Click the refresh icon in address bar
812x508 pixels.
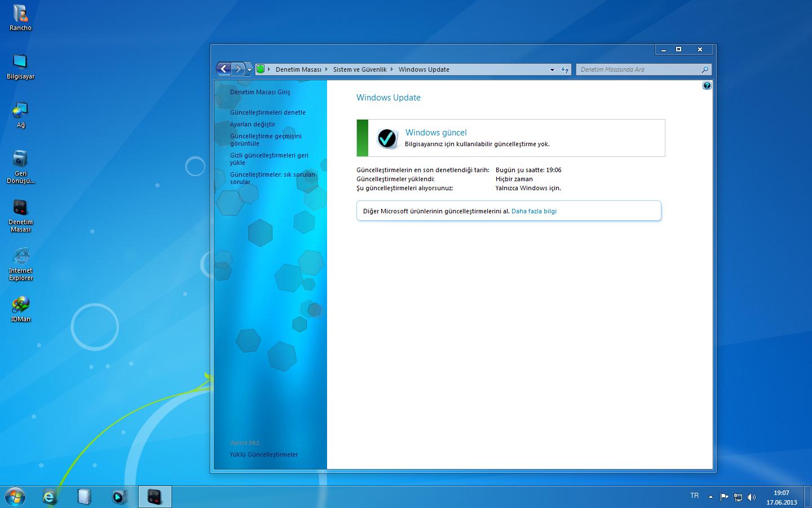564,69
